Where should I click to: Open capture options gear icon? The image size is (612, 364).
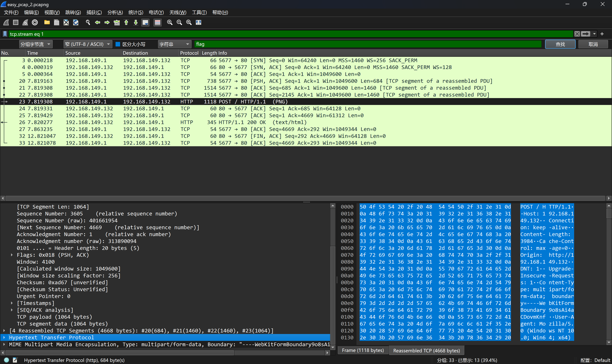click(x=35, y=22)
